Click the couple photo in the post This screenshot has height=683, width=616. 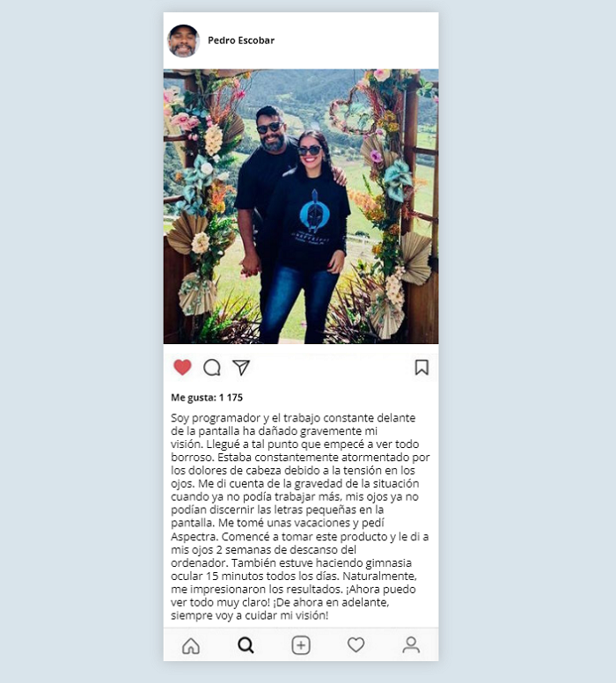coord(301,207)
